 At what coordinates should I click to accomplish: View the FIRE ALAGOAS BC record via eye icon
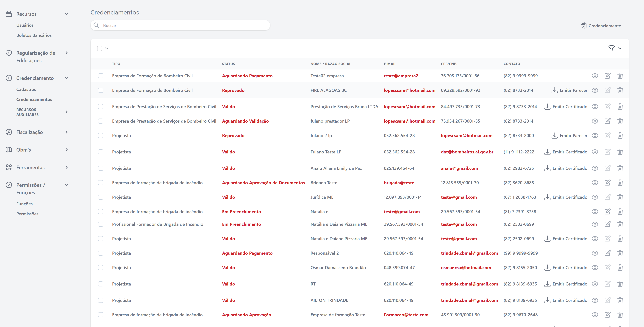(595, 90)
